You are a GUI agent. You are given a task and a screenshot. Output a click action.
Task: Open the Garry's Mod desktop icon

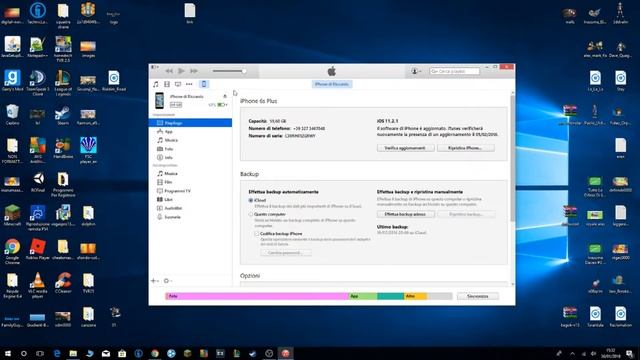point(12,80)
